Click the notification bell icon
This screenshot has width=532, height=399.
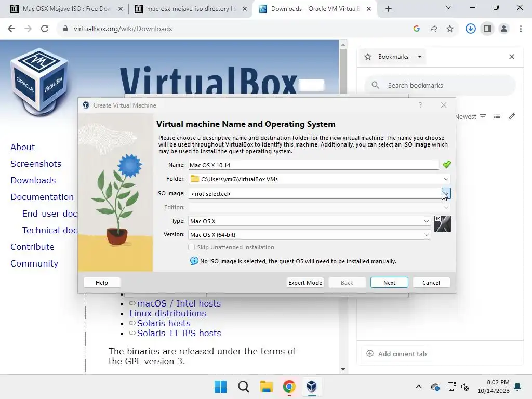tap(518, 387)
